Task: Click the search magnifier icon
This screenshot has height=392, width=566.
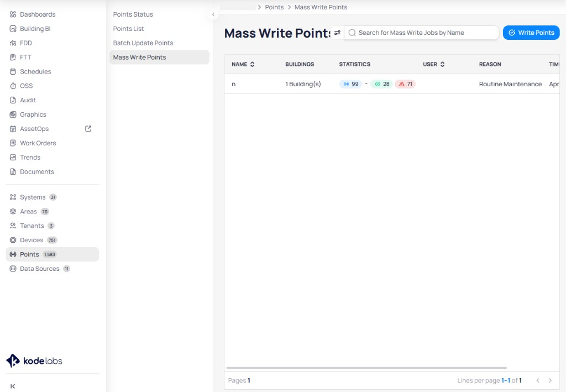Action: (x=352, y=33)
